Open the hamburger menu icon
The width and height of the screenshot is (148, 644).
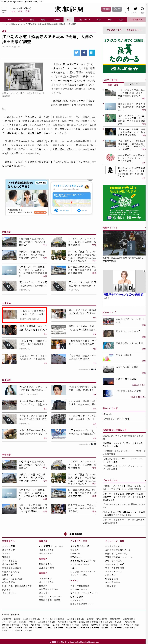pos(4,9)
